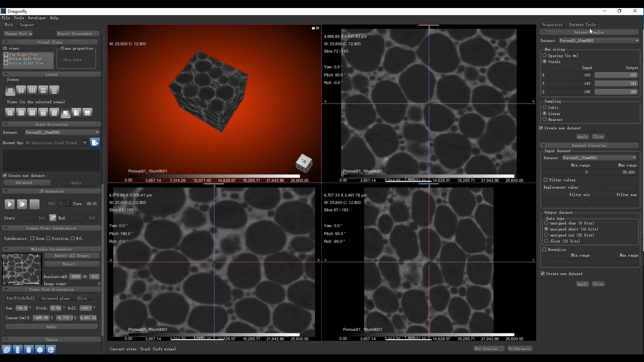The height and width of the screenshot is (362, 644).
Task: Add a sphere shape
Action: [51, 350]
